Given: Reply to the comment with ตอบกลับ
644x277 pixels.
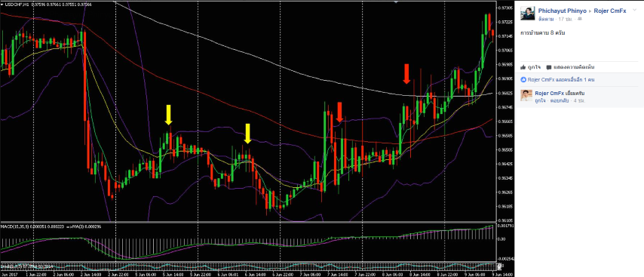Looking at the screenshot, I should coord(560,100).
